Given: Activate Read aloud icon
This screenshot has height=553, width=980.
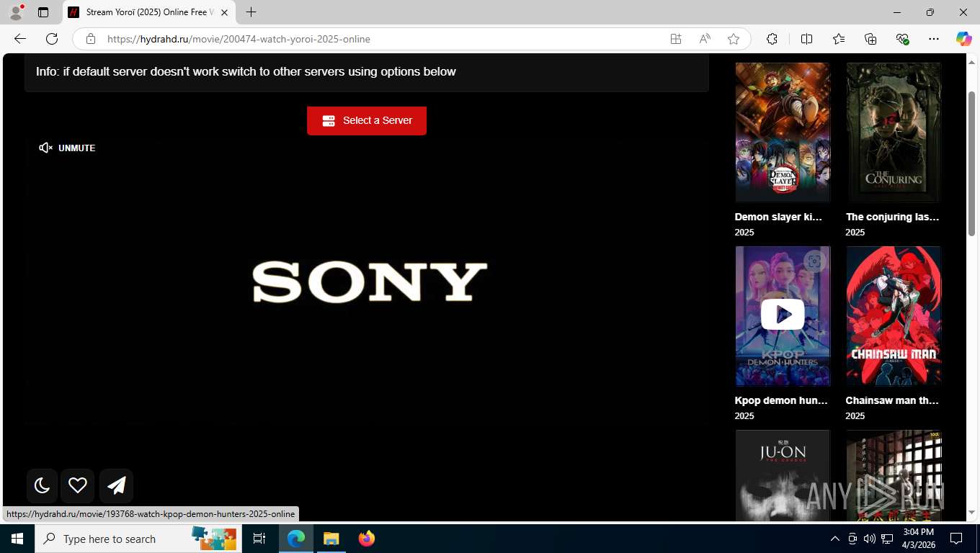Looking at the screenshot, I should coord(705,39).
